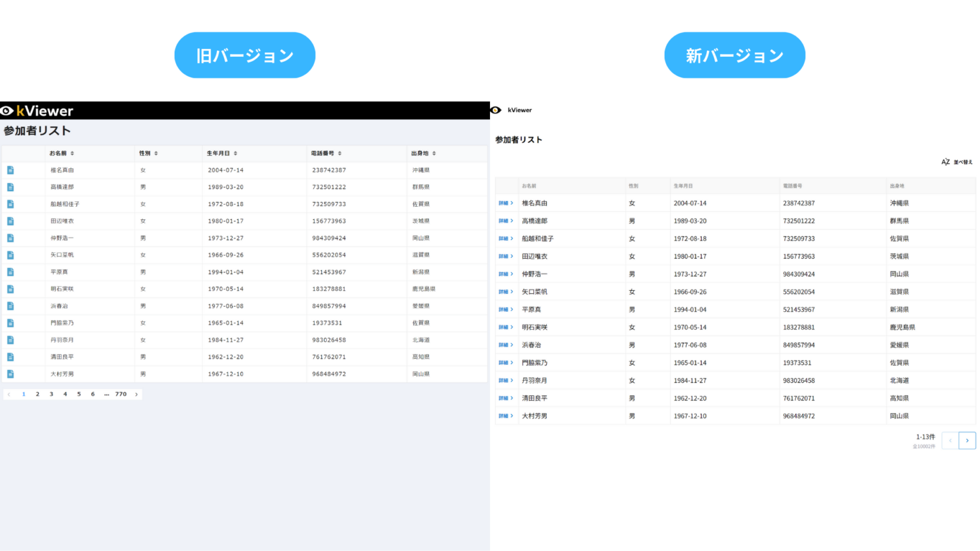Sort old table by 性別 column
This screenshot has width=980, height=551.
[x=156, y=154]
